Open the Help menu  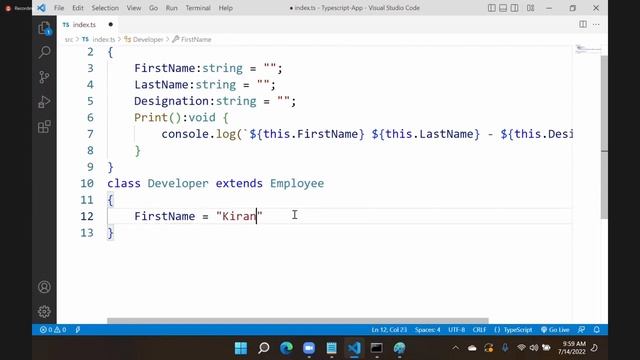[225, 8]
